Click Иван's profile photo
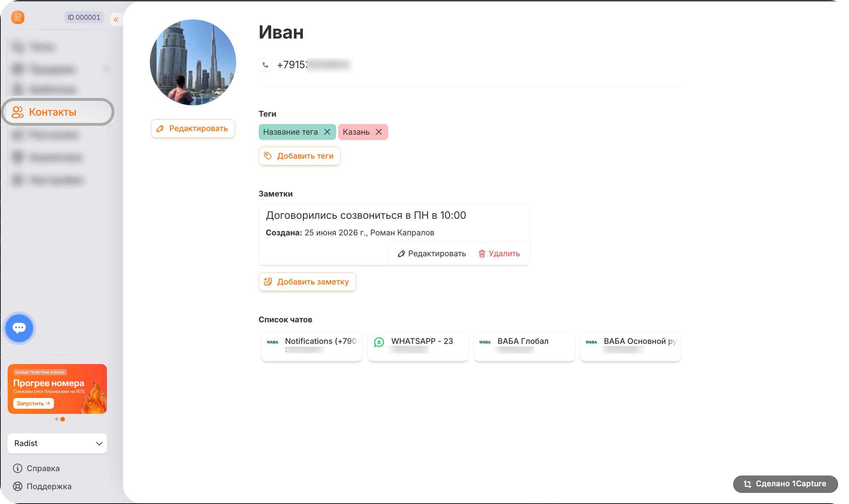This screenshot has width=849, height=504. click(x=193, y=62)
